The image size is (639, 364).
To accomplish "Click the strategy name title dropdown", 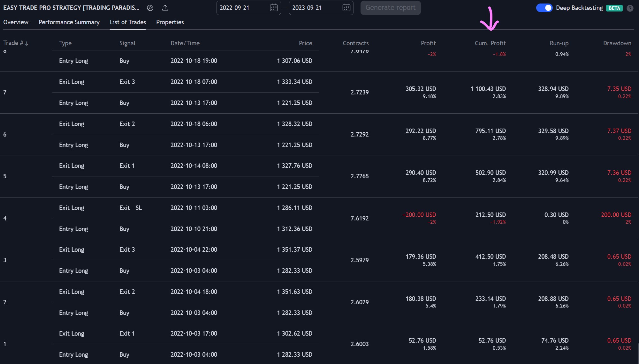I will point(71,8).
